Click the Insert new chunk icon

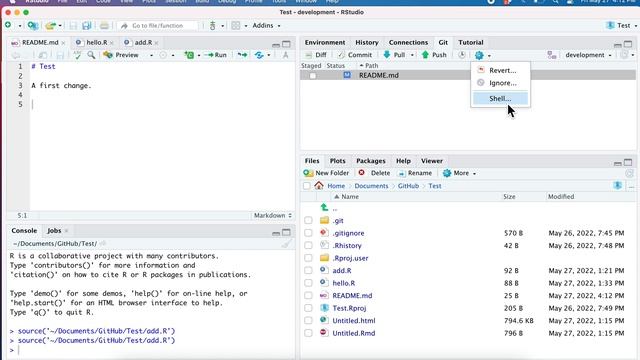tap(189, 55)
